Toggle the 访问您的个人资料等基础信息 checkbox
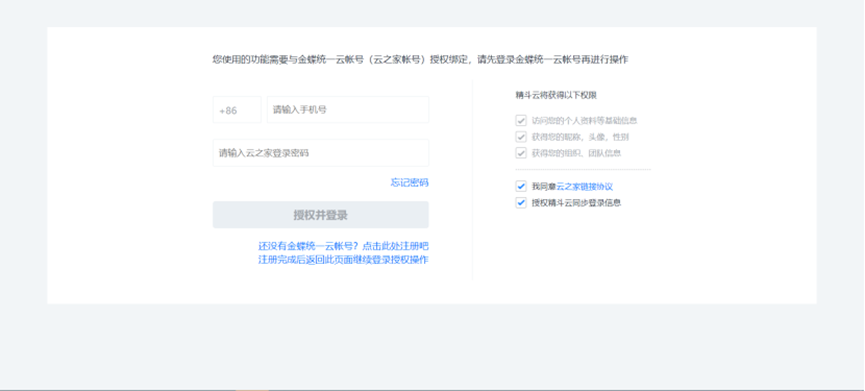 pyautogui.click(x=521, y=120)
